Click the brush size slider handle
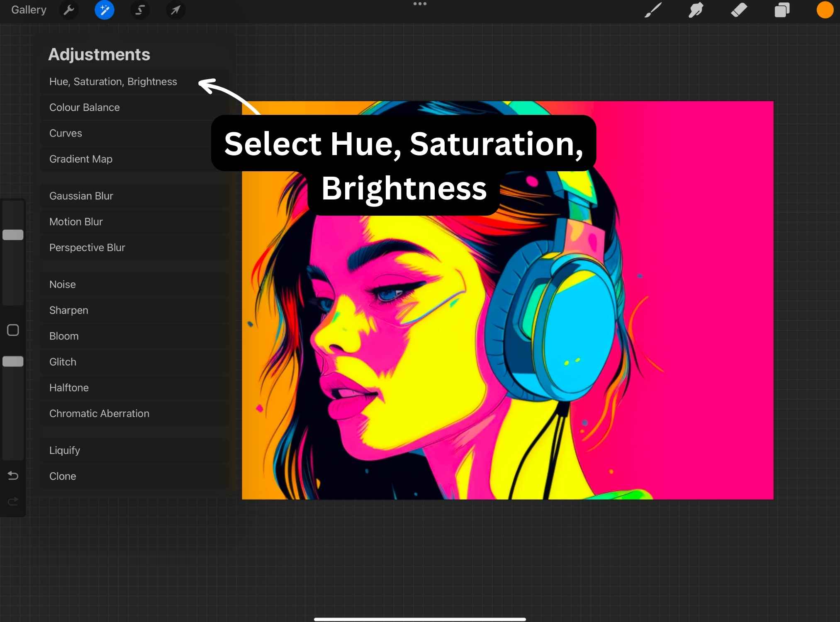This screenshot has height=622, width=840. click(x=13, y=235)
